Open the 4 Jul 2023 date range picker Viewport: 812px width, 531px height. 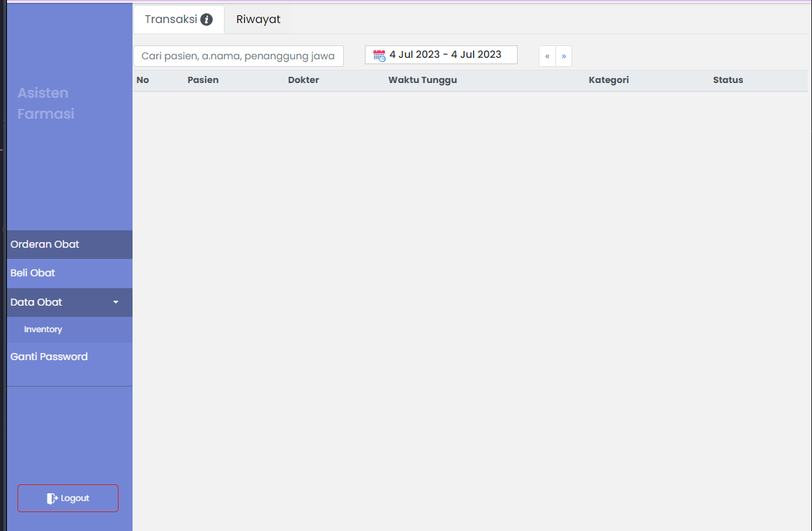point(445,54)
